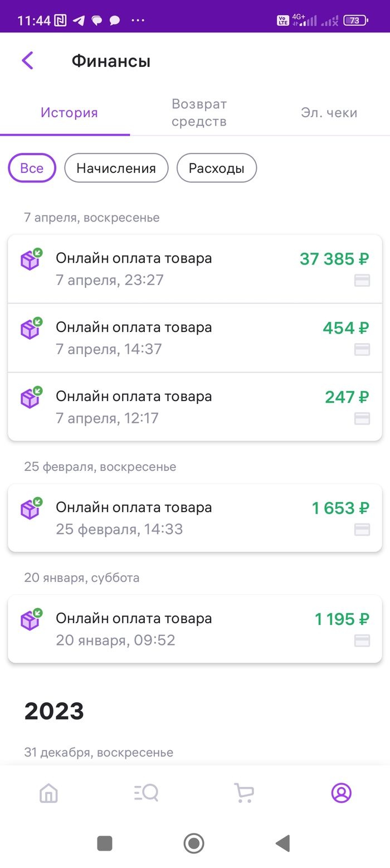
Task: Open the profile icon in bottom navigation
Action: 341,793
